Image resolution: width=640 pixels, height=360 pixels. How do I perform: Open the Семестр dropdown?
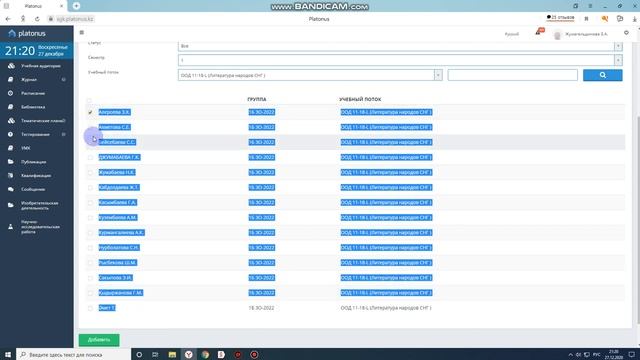(400, 60)
